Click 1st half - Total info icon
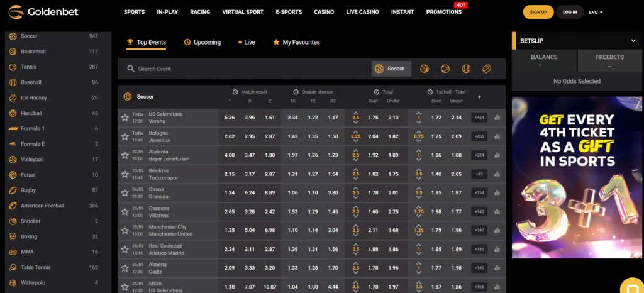Image resolution: width=644 pixels, height=293 pixels. [x=430, y=92]
